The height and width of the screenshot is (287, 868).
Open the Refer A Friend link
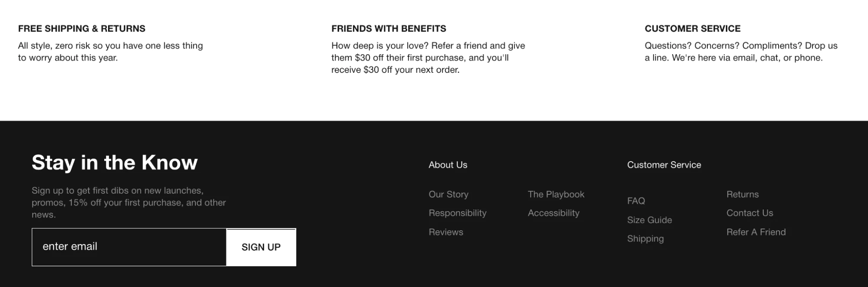[x=756, y=232]
